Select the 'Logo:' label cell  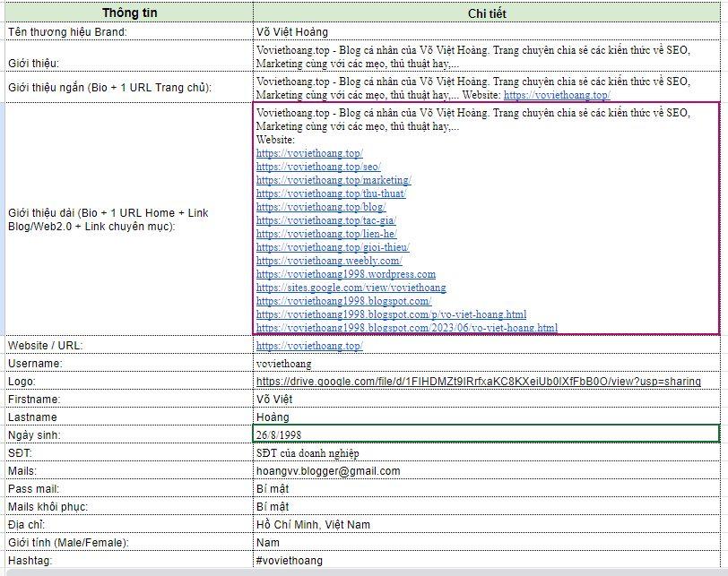(129, 382)
